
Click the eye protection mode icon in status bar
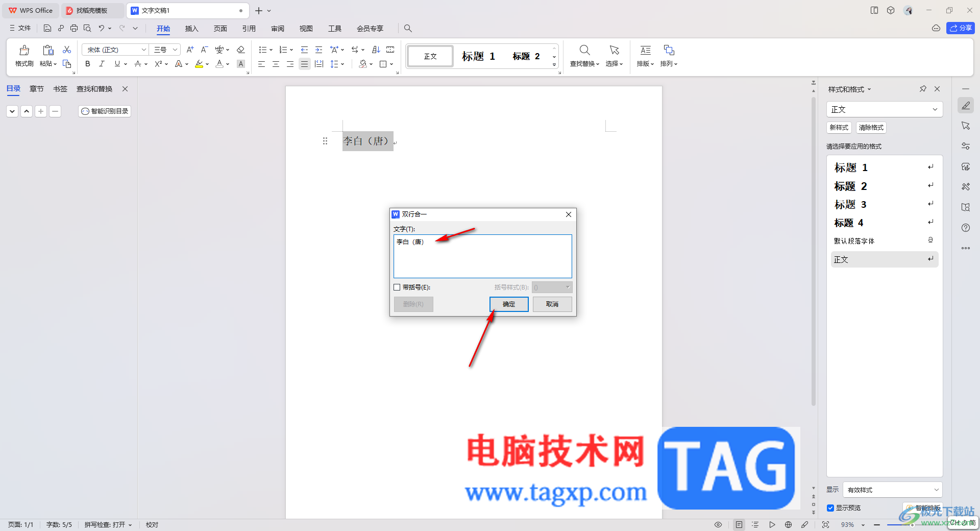click(718, 524)
